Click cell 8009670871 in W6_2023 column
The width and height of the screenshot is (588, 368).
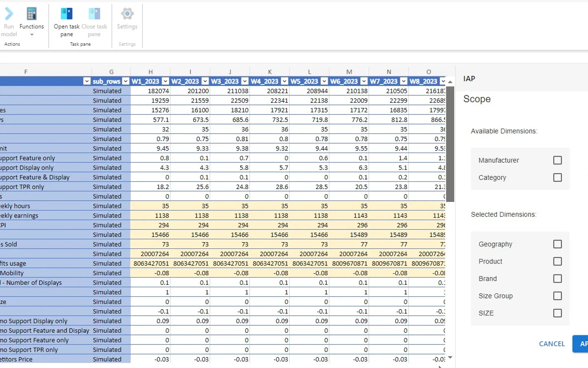[x=350, y=263]
